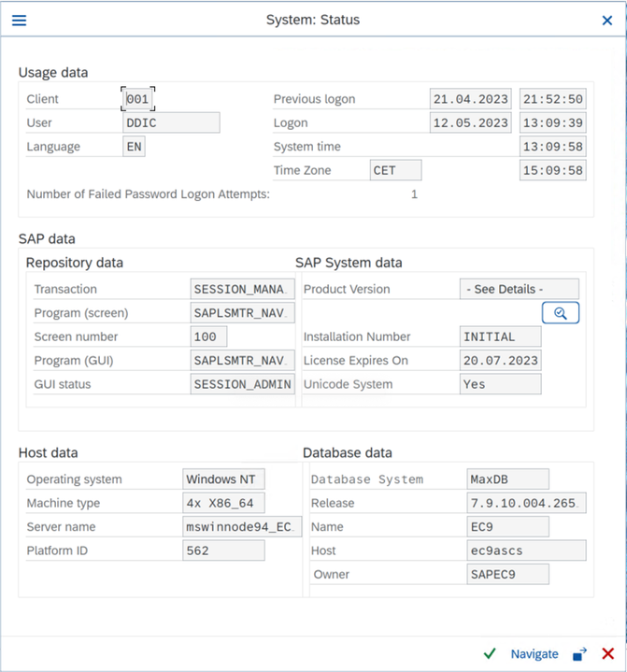The width and height of the screenshot is (627, 672).
Task: Select the Previous logon time 21:52:50
Action: (x=552, y=99)
